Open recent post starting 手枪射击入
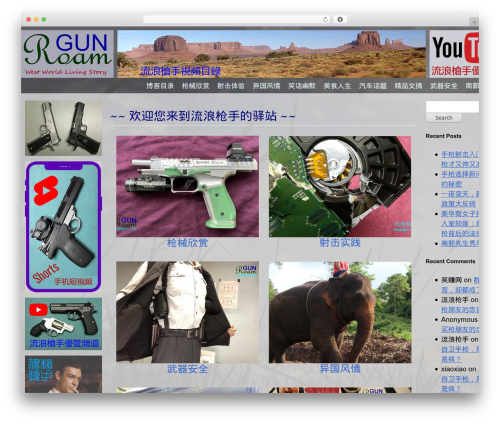500x423 pixels. point(460,159)
